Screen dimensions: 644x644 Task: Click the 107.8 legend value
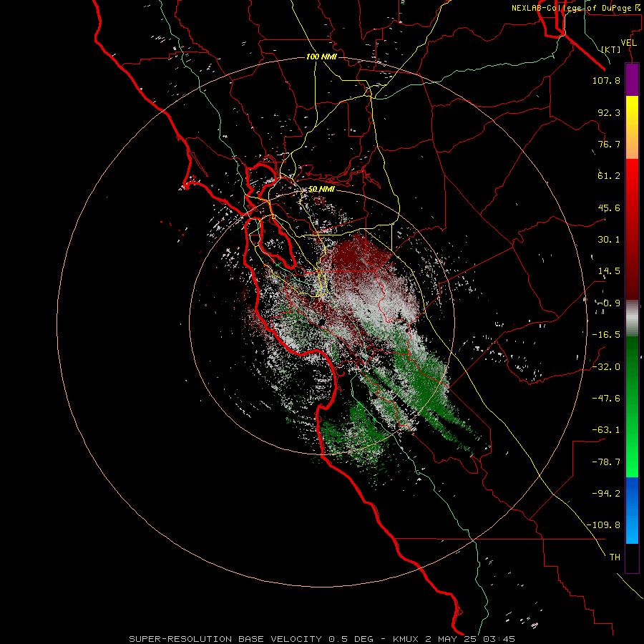click(606, 80)
